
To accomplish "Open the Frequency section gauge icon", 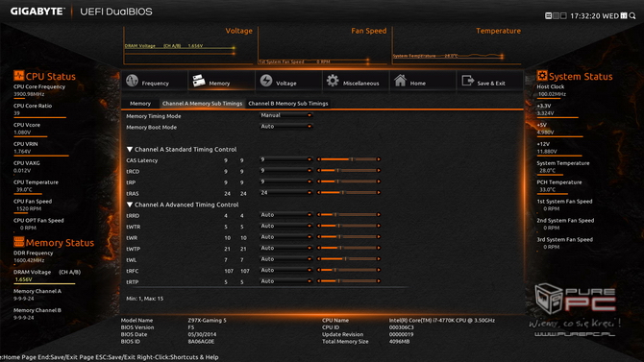I will pos(133,81).
